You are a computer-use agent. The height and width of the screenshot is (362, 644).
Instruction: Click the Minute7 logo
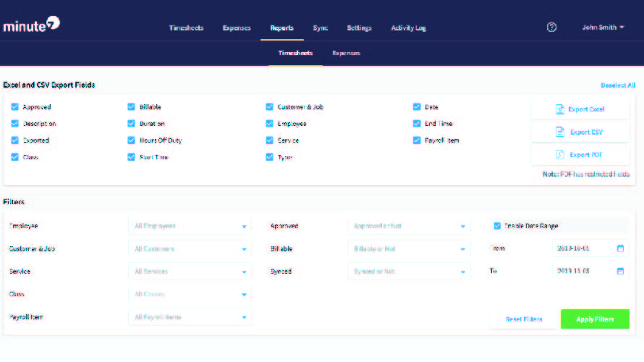coord(31,25)
